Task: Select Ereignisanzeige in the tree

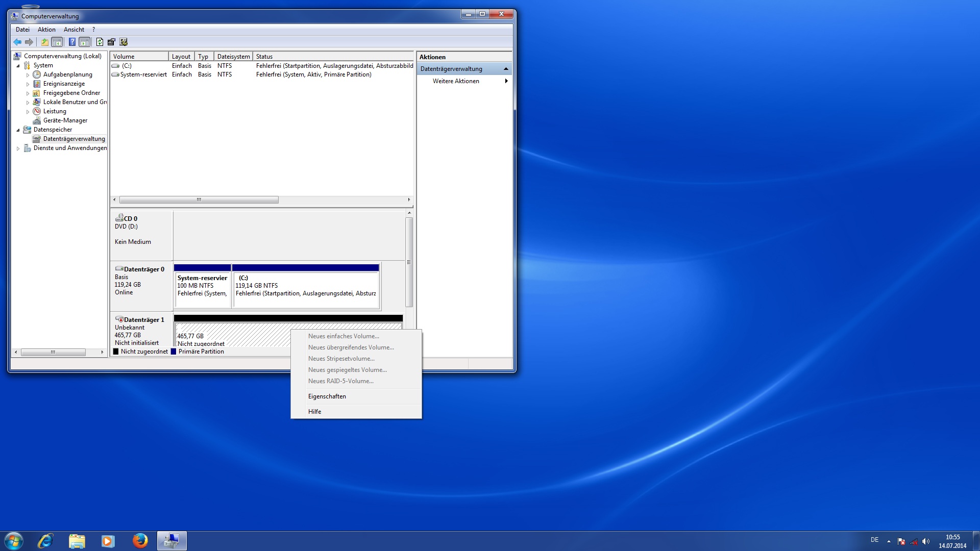Action: click(x=64, y=84)
